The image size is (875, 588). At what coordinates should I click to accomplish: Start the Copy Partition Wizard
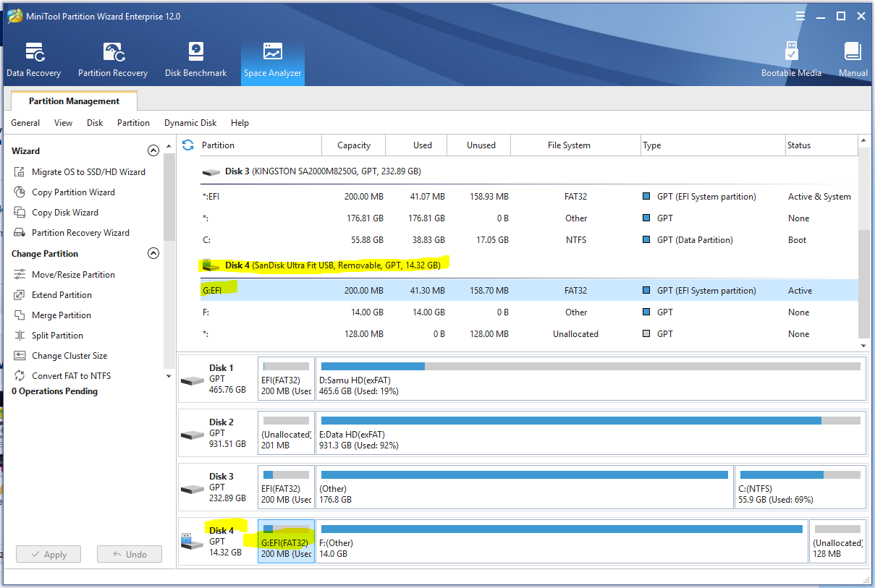click(64, 192)
